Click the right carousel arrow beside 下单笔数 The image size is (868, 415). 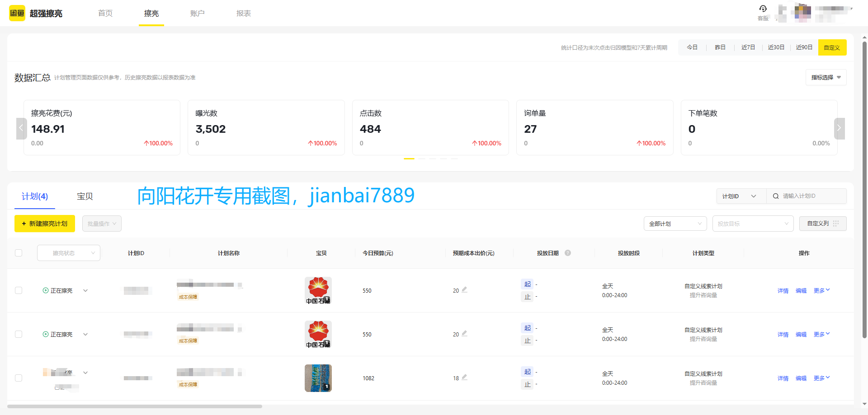click(839, 128)
